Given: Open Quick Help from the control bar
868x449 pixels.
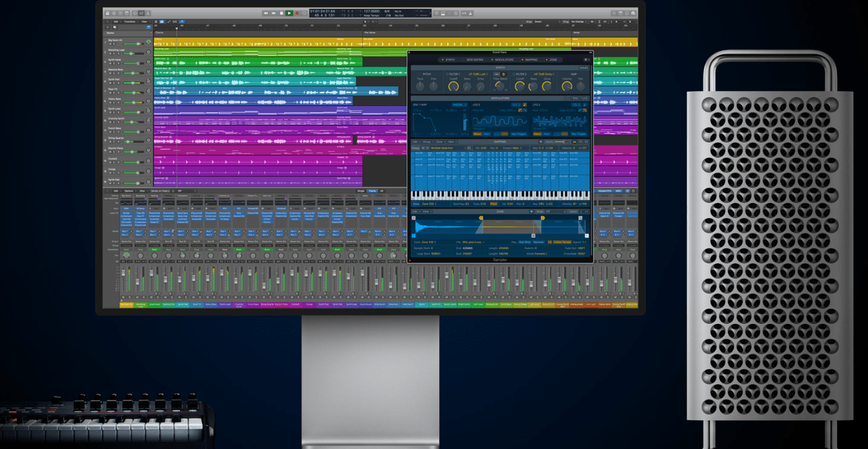Looking at the screenshot, I should pyautogui.click(x=120, y=13).
